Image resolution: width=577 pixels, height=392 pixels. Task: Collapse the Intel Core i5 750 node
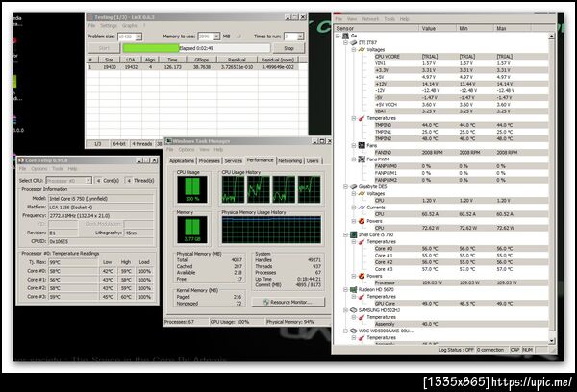[x=345, y=234]
